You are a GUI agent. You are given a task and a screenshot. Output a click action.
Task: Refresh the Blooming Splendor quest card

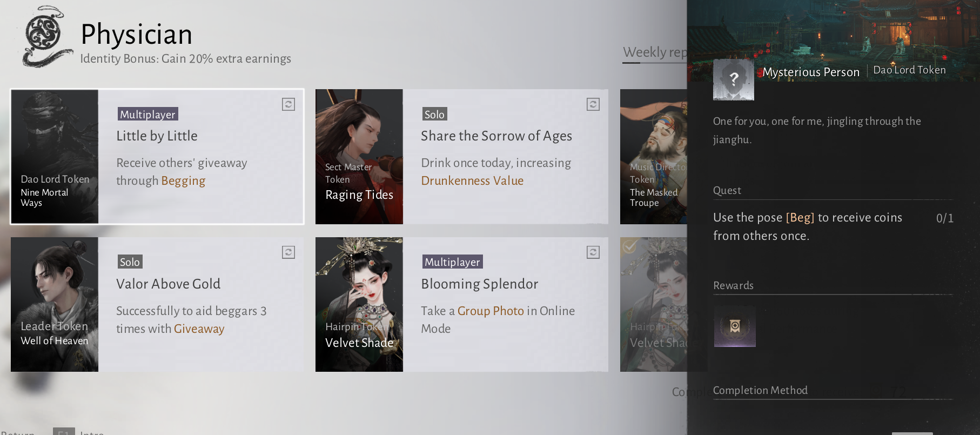point(593,252)
